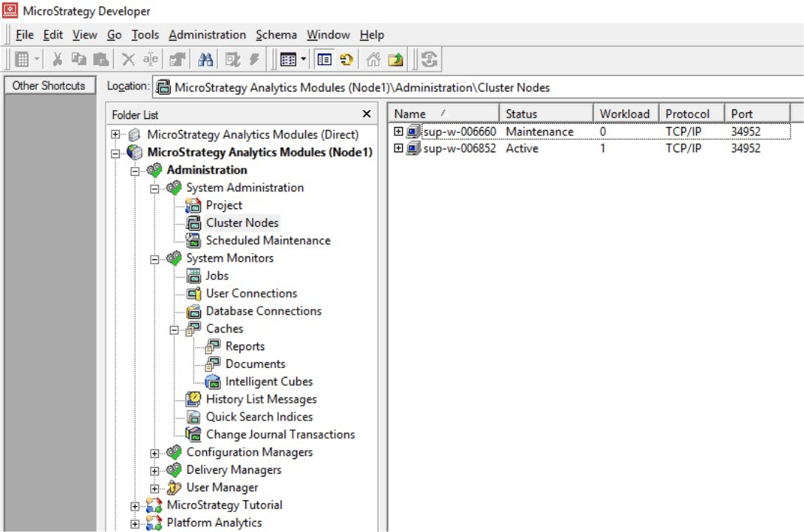Open the New object dropdown arrow
The width and height of the screenshot is (804, 532).
[x=37, y=59]
